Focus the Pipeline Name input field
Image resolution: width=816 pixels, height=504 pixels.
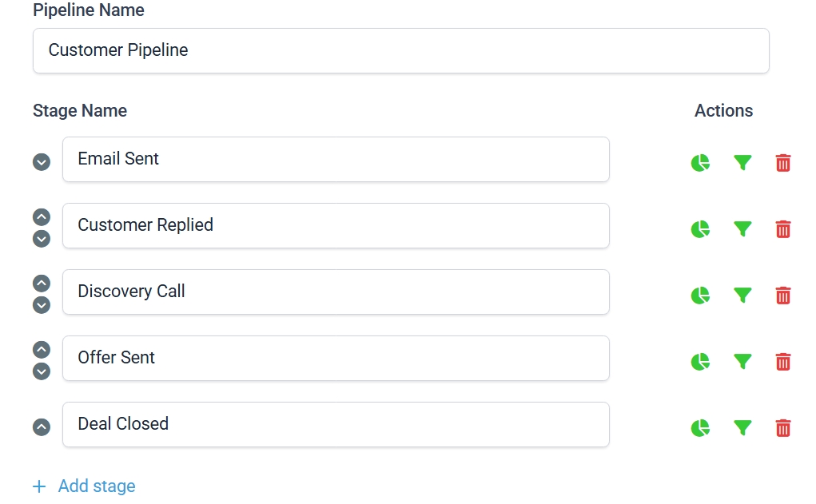click(400, 51)
